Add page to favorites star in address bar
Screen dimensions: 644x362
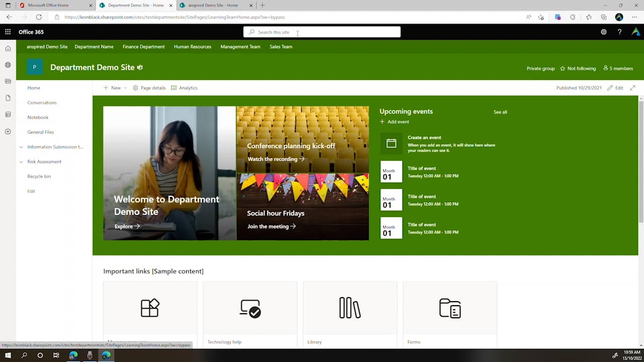click(x=541, y=17)
